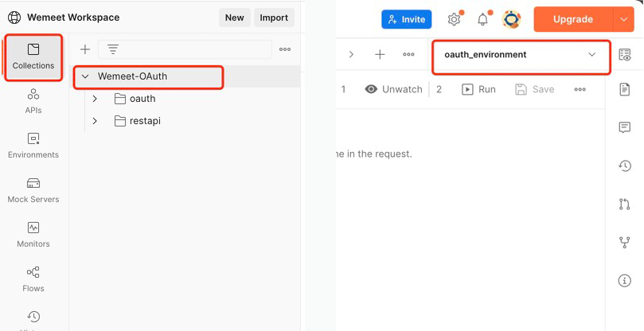Open the APIs sidebar tab
The image size is (644, 331).
coord(33,101)
